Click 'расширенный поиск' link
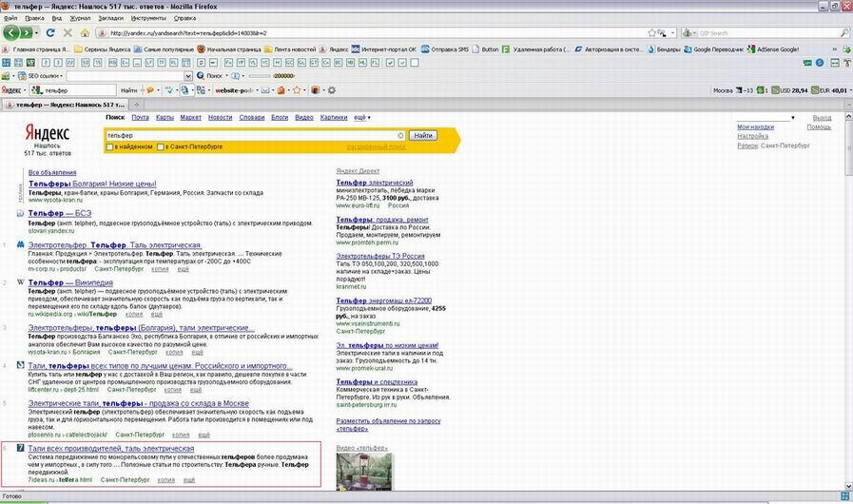 click(x=376, y=147)
